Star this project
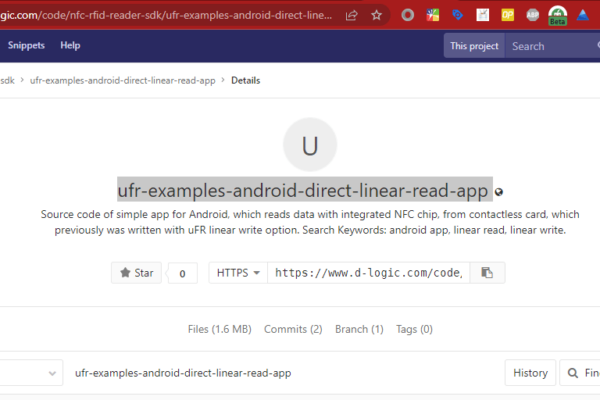 click(x=137, y=273)
